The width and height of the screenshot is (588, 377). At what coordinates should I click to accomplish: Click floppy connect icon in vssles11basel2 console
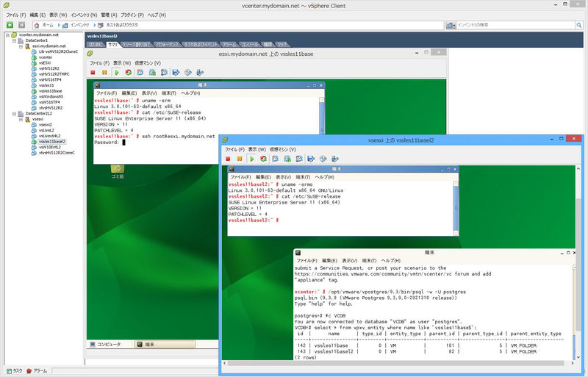(x=311, y=159)
